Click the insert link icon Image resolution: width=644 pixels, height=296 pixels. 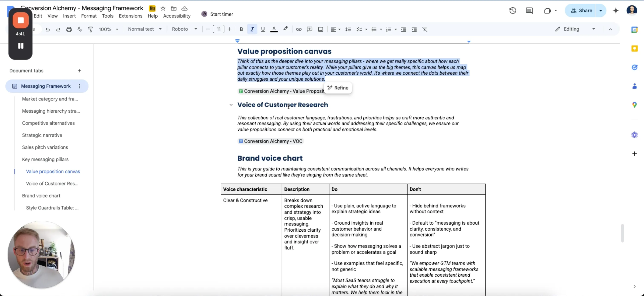(x=299, y=29)
